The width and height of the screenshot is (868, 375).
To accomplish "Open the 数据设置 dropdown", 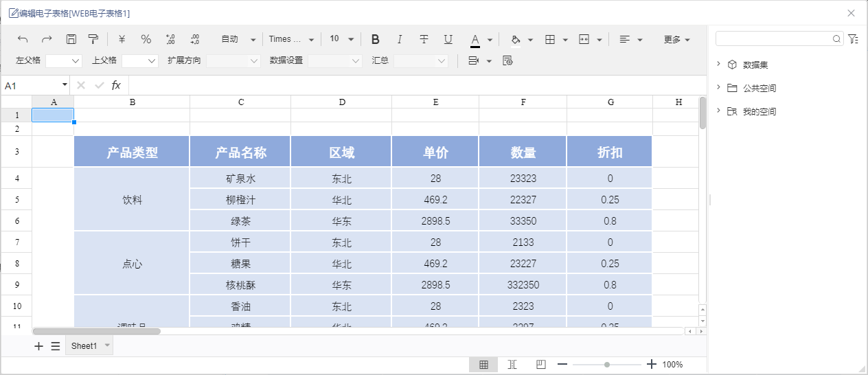I will [x=335, y=60].
